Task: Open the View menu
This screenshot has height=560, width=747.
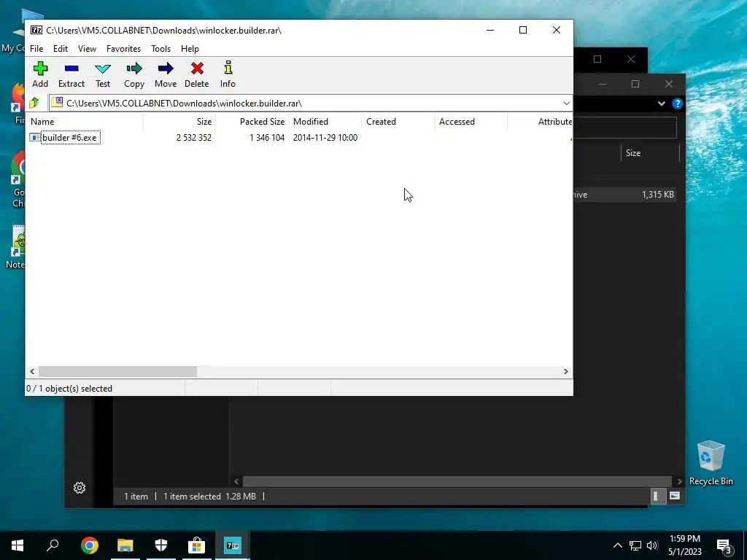Action: (x=88, y=49)
